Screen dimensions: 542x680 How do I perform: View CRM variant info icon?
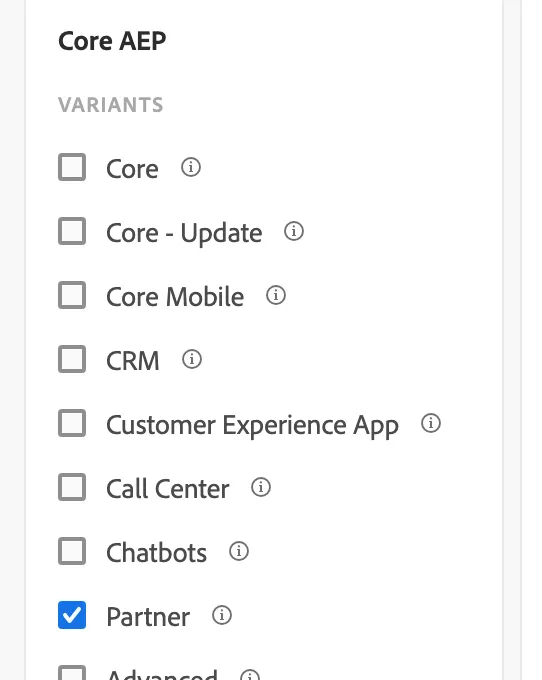point(192,359)
